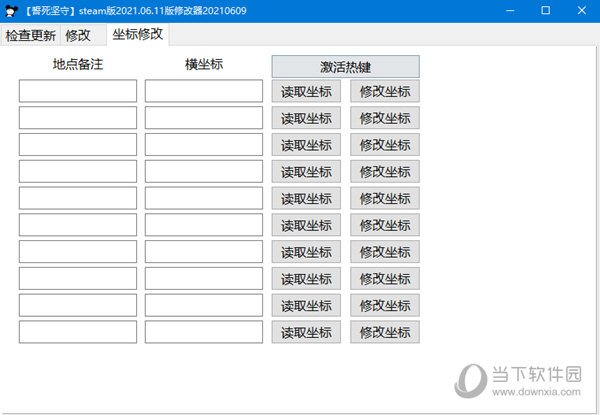Focus the first 地点备注 input field
Image resolution: width=600 pixels, height=415 pixels.
[x=78, y=91]
